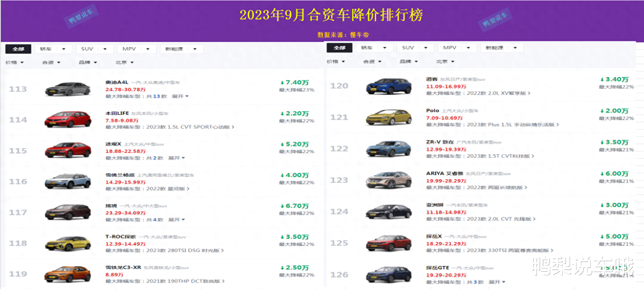Expand the 合资 filter in the left ranking list
644x289 pixels.
point(51,63)
